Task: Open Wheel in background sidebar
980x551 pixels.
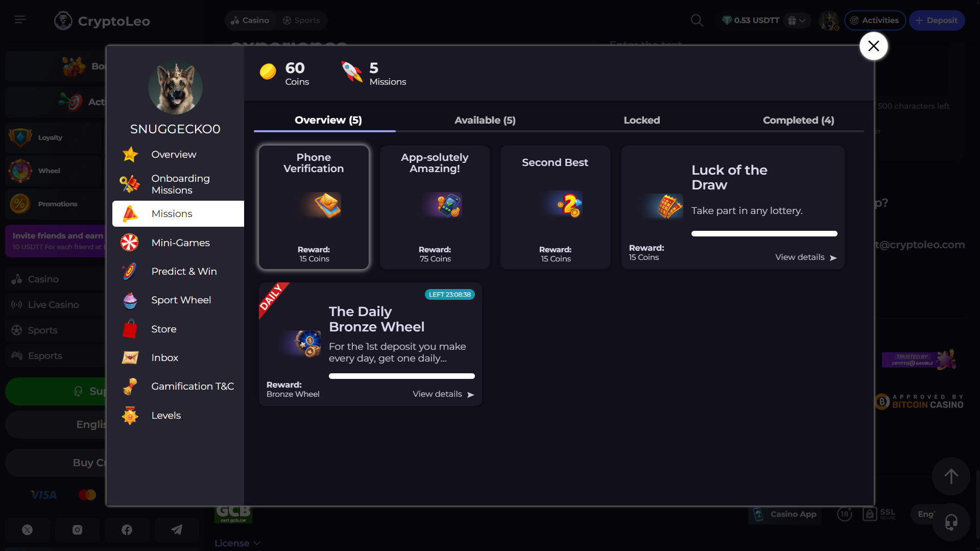Action: pos(54,171)
